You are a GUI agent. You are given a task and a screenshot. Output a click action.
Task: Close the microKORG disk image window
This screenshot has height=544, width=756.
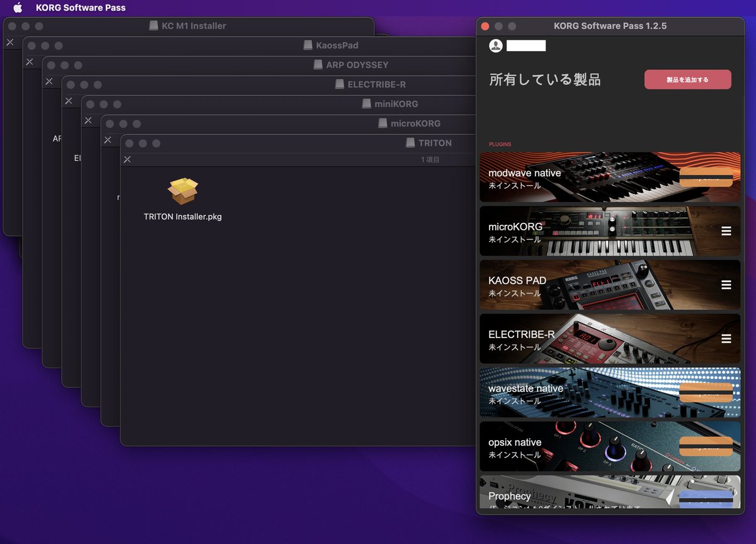[x=110, y=124]
